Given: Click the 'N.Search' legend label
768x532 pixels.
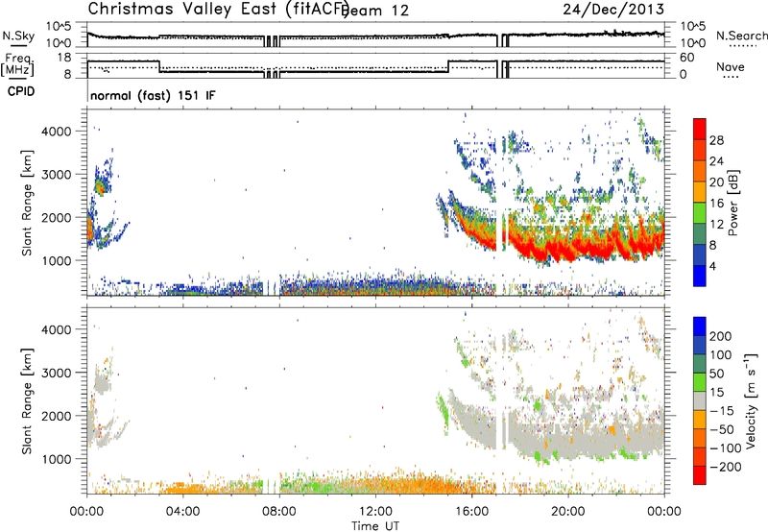Looking at the screenshot, I should (741, 36).
